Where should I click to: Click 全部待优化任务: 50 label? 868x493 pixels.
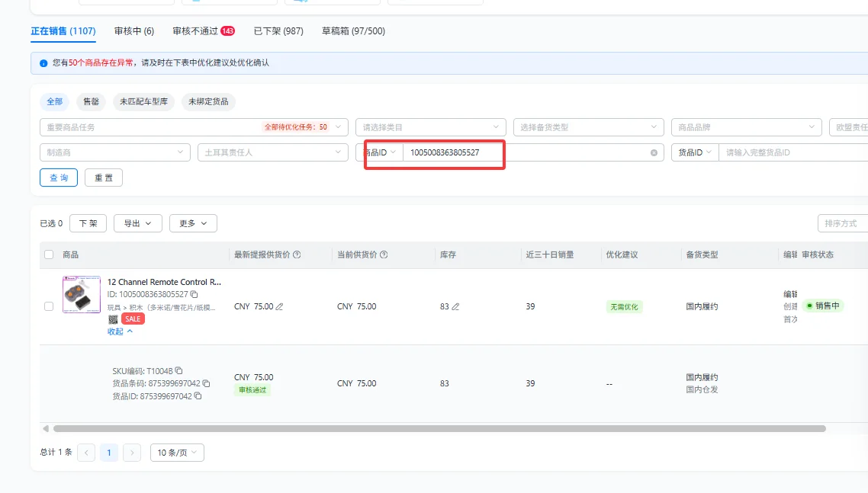[296, 127]
